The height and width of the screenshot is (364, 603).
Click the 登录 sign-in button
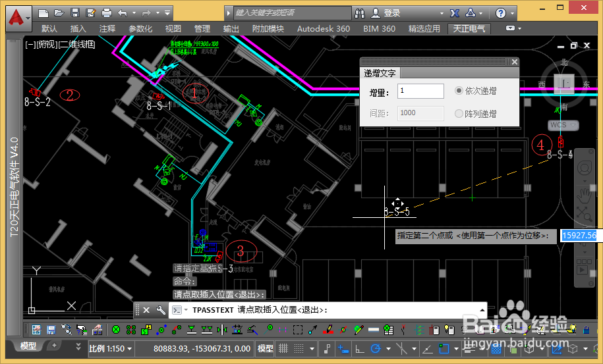(x=386, y=13)
